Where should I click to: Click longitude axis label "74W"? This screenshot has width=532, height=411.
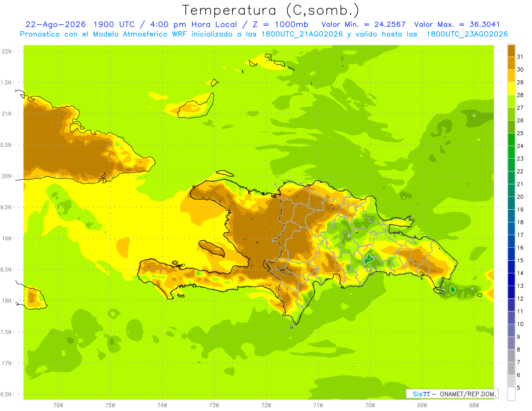(162, 405)
